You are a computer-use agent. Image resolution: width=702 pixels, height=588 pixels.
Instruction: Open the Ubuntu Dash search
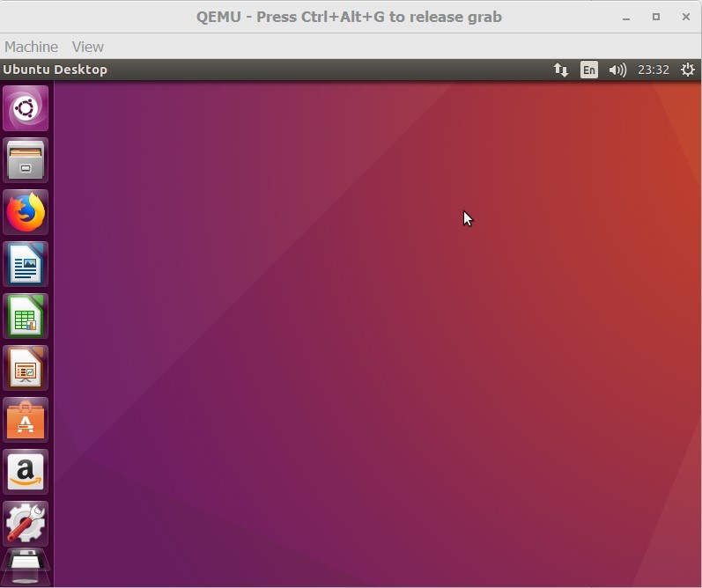click(x=26, y=108)
